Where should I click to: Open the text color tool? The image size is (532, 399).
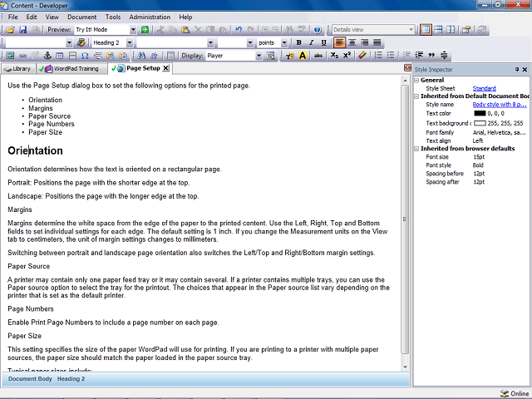(290, 56)
